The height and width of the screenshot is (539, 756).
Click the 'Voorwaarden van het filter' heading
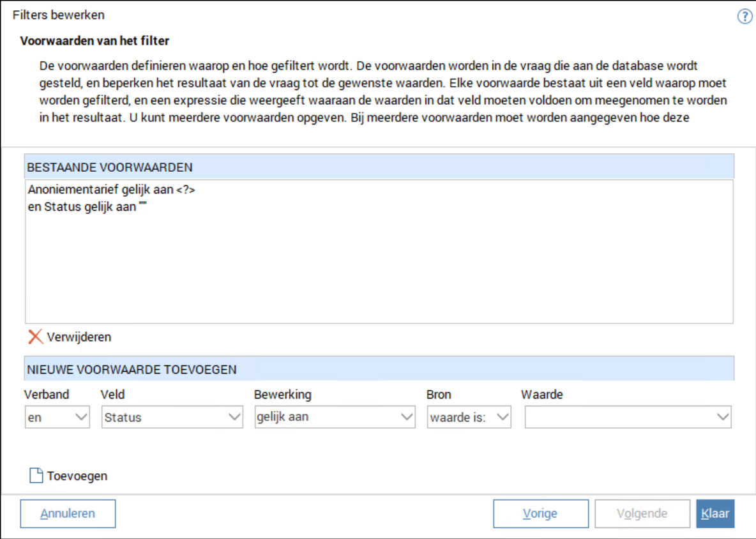click(x=94, y=42)
